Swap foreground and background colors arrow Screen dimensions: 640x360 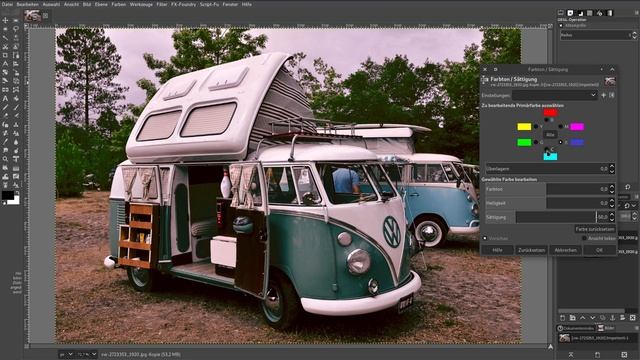point(17,193)
